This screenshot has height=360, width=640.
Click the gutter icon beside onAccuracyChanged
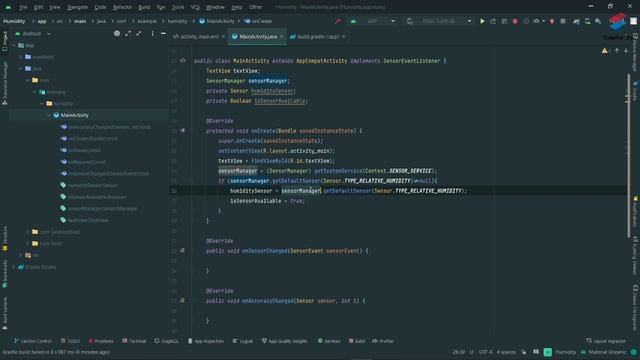182,300
